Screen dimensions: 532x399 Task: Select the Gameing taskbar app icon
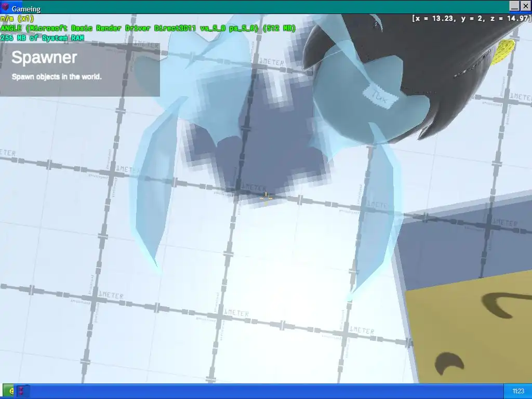22,391
